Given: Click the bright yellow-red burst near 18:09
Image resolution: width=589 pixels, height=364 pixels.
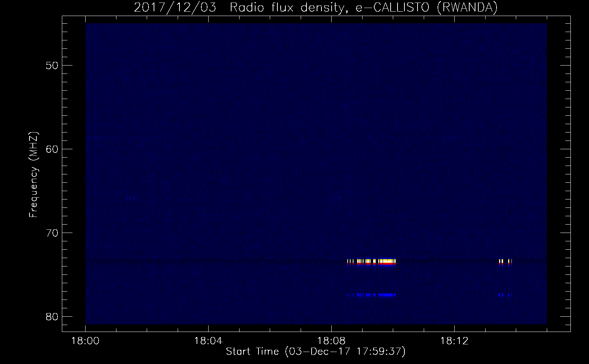Looking at the screenshot, I should click(x=371, y=262).
